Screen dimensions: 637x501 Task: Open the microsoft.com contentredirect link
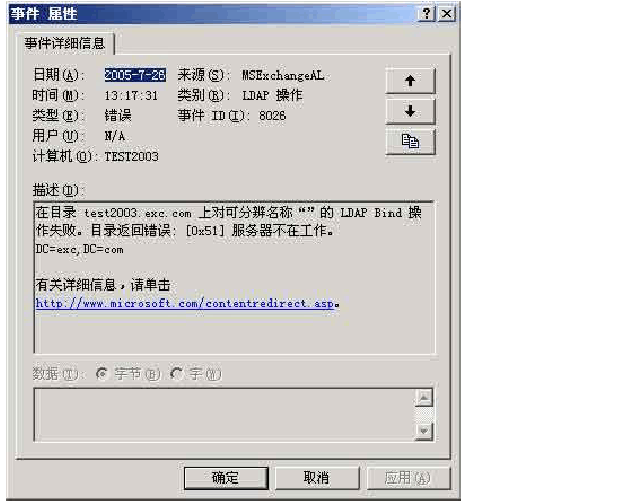click(185, 303)
